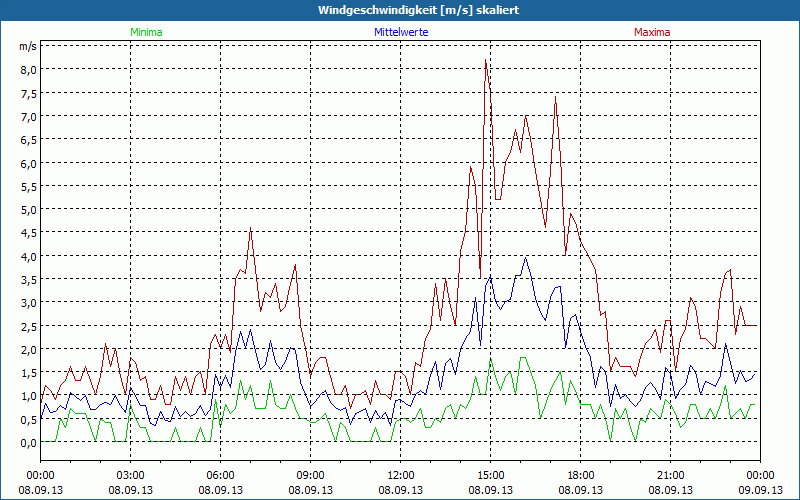
Task: Click the '21:00' time axis label
Action: point(670,476)
